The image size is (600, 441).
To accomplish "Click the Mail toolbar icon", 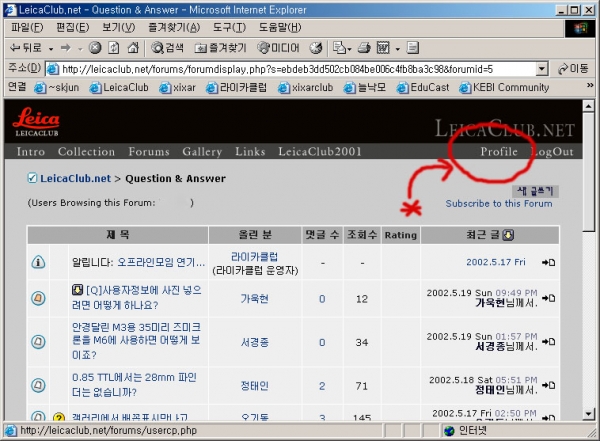I will click(x=339, y=48).
